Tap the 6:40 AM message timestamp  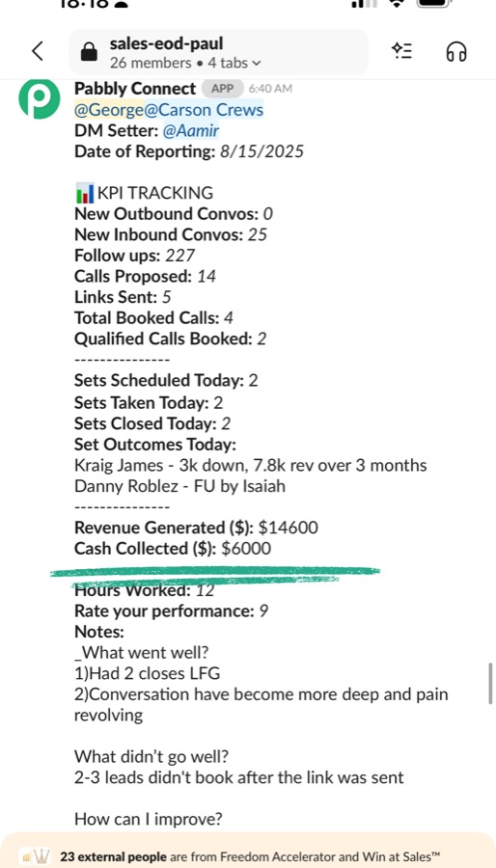(270, 89)
